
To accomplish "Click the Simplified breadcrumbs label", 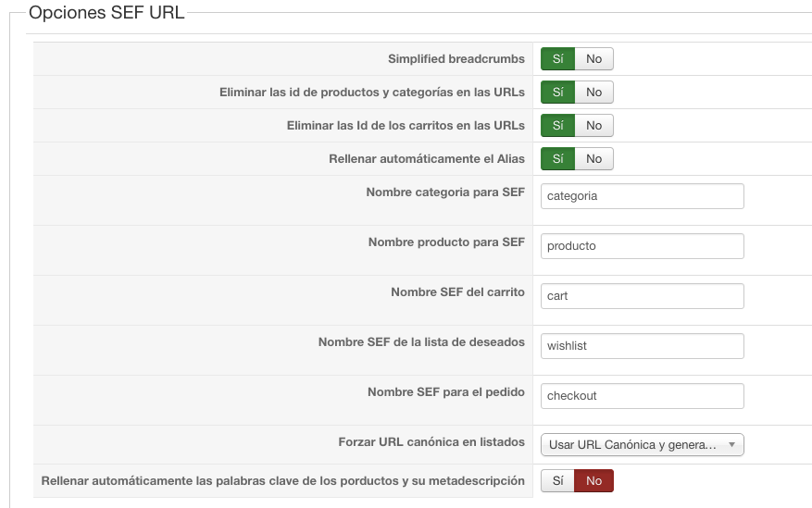I will point(456,59).
